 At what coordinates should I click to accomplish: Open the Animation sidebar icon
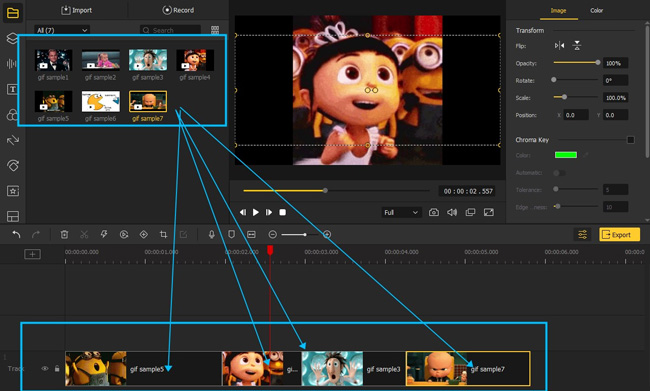click(x=12, y=165)
